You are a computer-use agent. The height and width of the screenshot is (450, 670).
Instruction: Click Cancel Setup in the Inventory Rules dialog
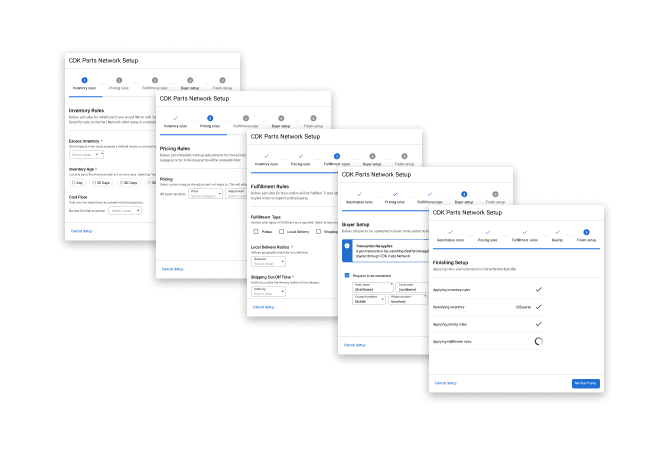tap(82, 231)
